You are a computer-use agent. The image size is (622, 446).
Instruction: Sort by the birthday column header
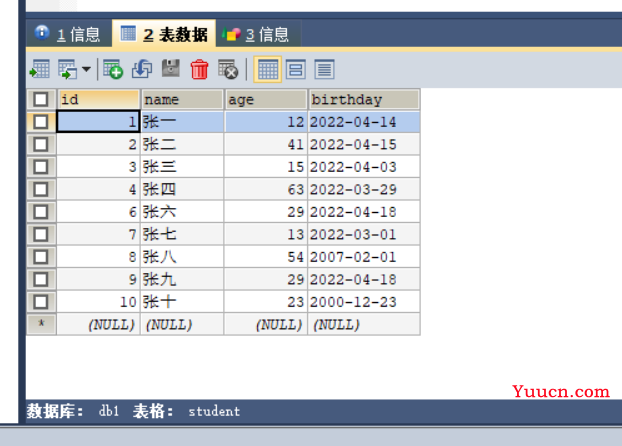[x=364, y=99]
